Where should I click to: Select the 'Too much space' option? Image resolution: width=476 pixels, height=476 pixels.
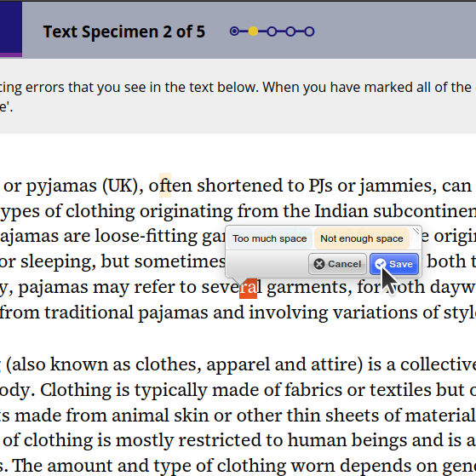(270, 238)
